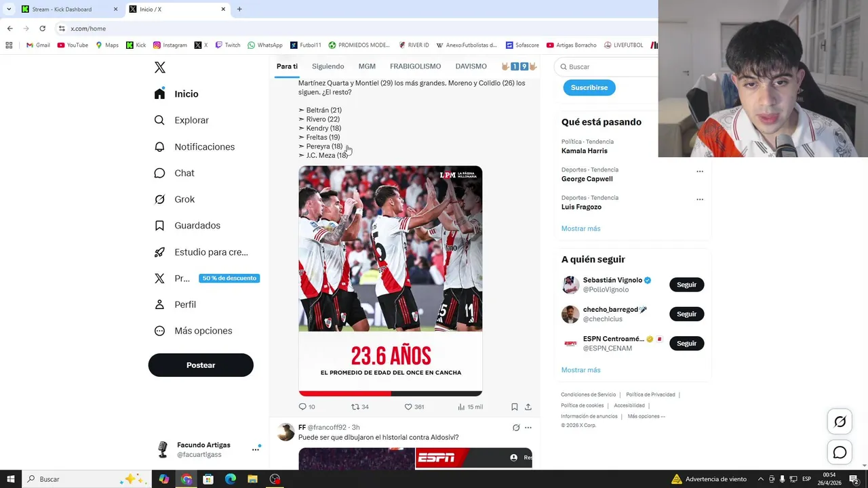Open Advertencia de viento weather widget
Image resolution: width=868 pixels, height=488 pixels.
click(709, 479)
